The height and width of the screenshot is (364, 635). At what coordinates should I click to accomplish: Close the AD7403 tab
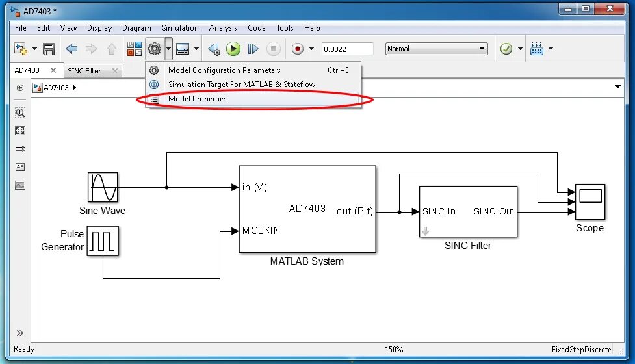click(53, 70)
